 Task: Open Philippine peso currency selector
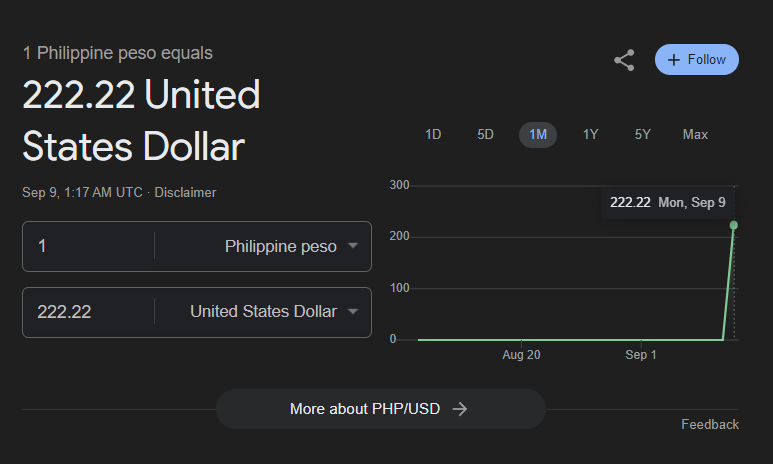tap(263, 246)
